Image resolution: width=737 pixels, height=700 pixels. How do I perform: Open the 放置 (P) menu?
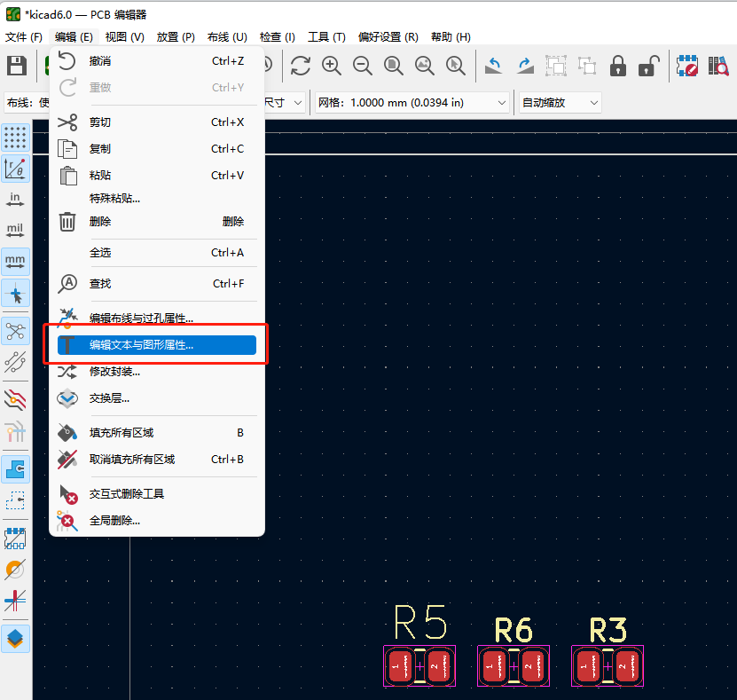(176, 36)
